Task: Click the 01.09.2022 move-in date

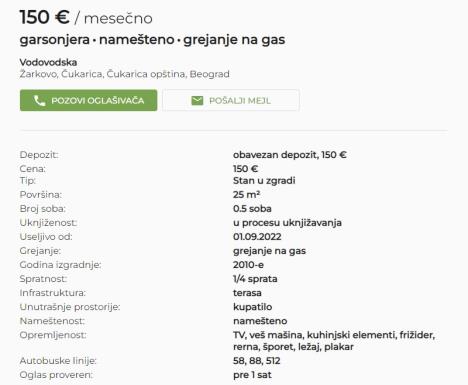Action: 257,237
